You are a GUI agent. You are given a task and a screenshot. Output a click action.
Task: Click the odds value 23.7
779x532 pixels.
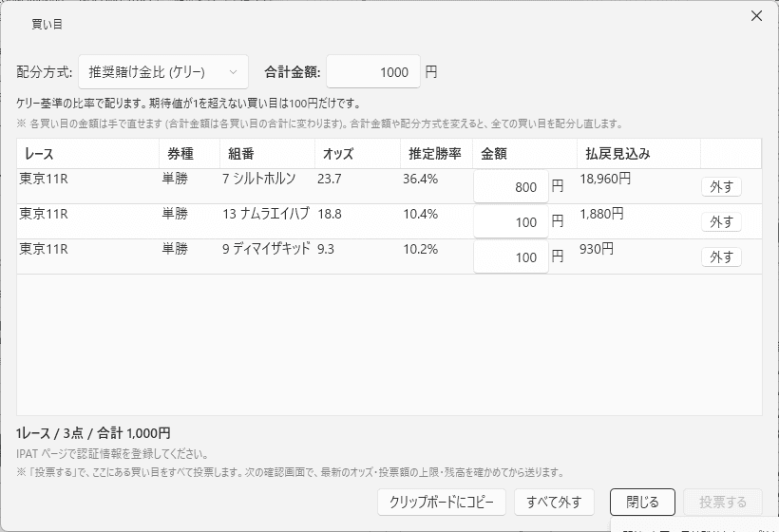tap(330, 179)
